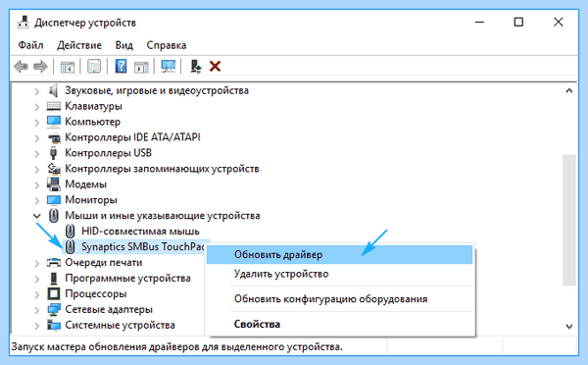This screenshot has height=365, width=588.
Task: Uninstall device with red X icon
Action: coord(215,67)
